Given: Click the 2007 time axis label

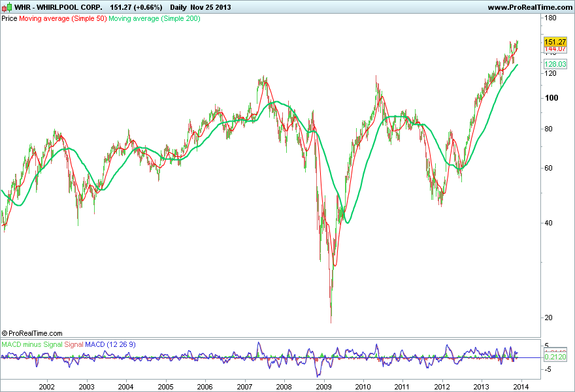Looking at the screenshot, I should click(x=244, y=387).
